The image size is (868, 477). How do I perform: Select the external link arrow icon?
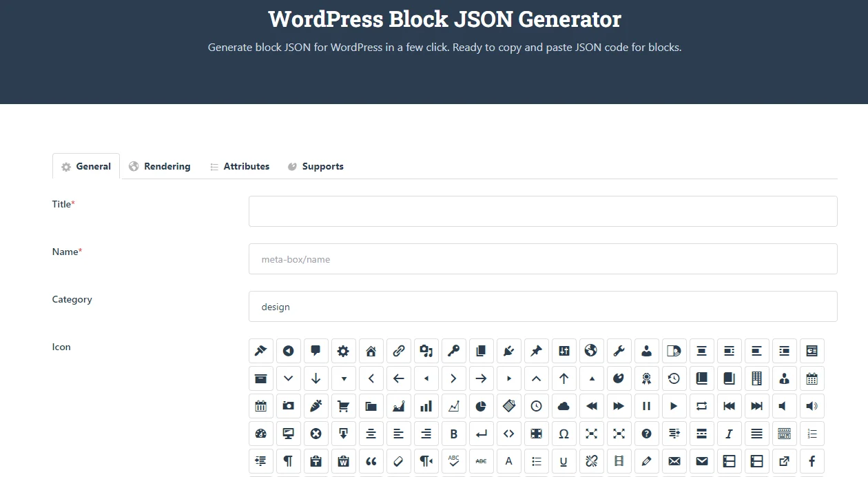coord(785,461)
